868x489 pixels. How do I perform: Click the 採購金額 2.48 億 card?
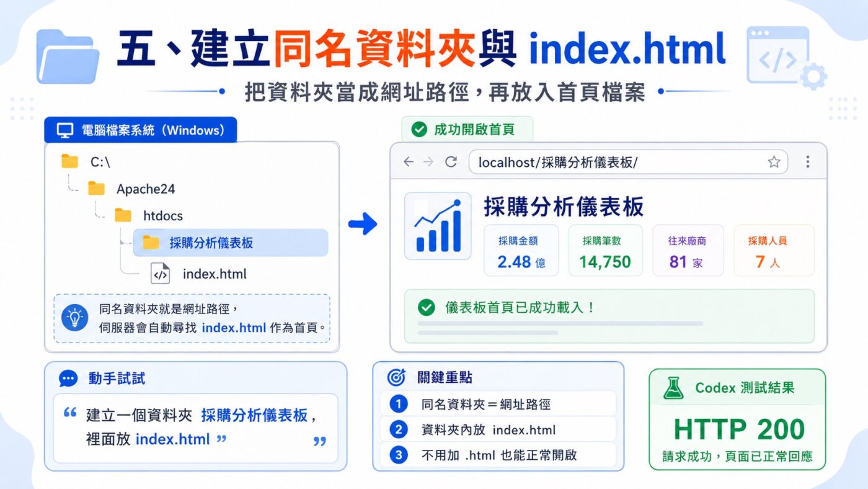[x=521, y=251]
